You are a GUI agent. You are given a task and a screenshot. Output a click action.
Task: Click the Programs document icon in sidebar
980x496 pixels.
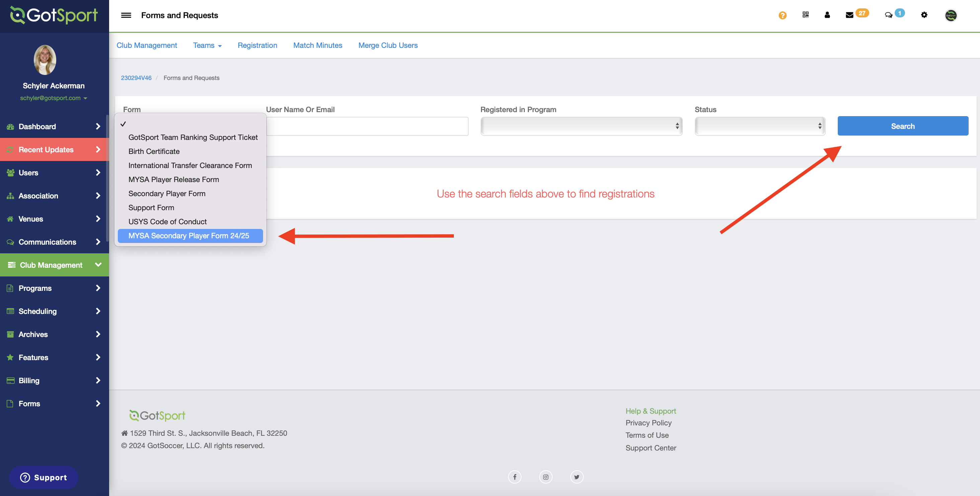point(10,288)
